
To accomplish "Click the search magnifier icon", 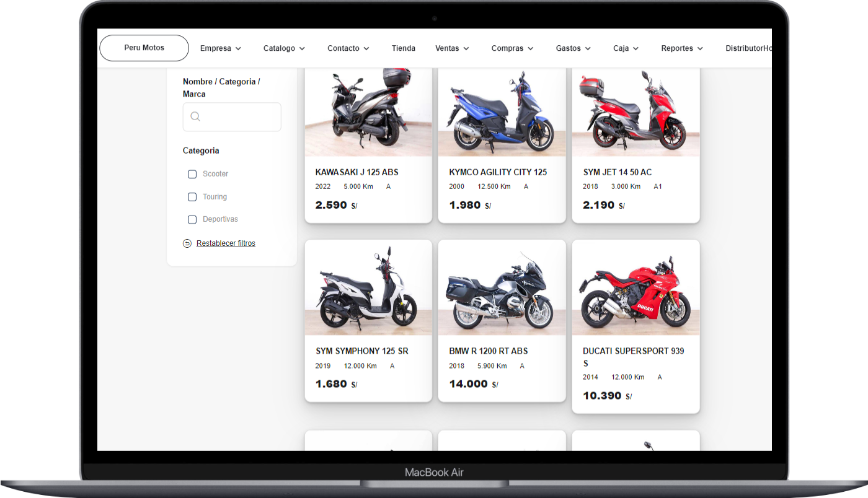I will 195,116.
